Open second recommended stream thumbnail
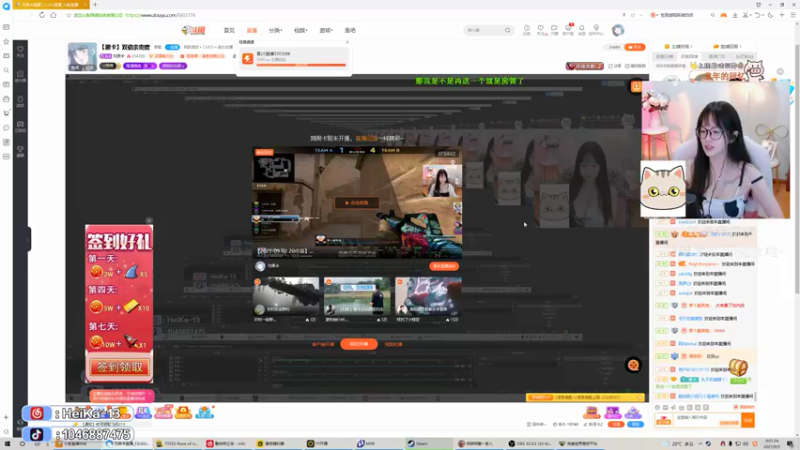Screen dimensions: 800x450 (357, 296)
